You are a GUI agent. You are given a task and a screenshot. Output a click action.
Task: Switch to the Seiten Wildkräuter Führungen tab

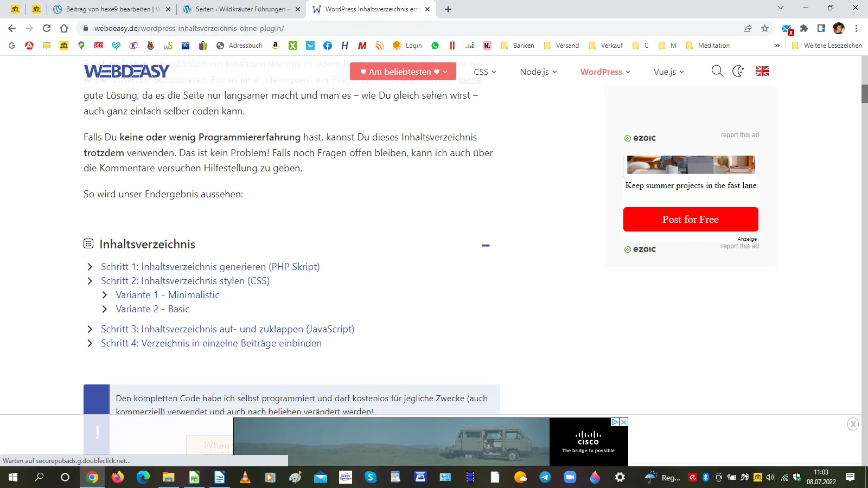tap(241, 9)
